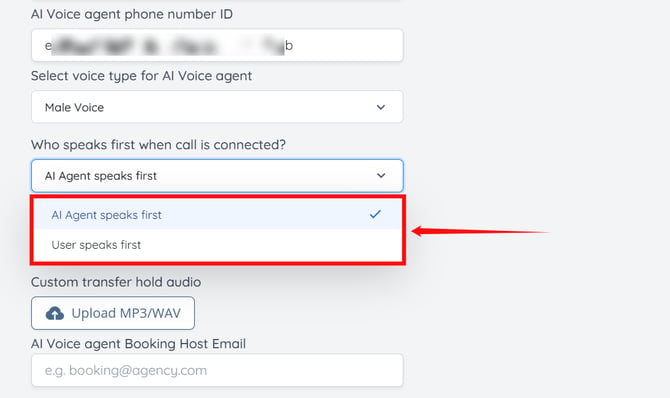Open the voice type dropdown showing Male Voice
Screen dimensions: 670x398
[217, 107]
